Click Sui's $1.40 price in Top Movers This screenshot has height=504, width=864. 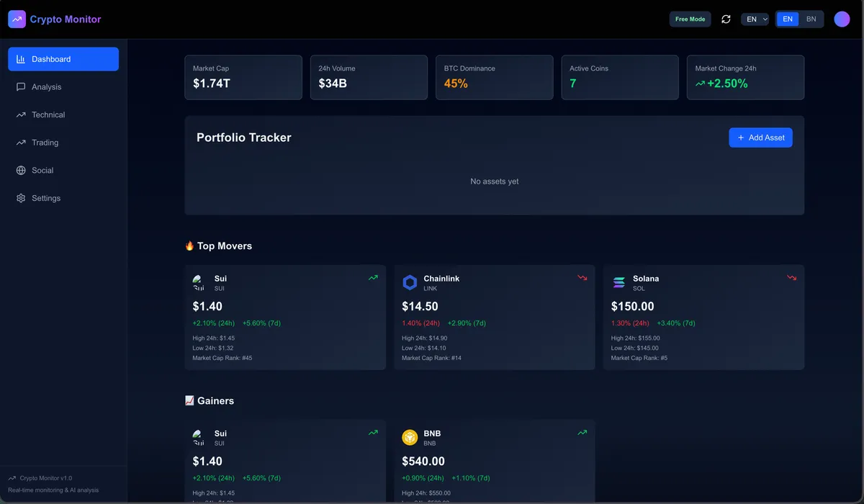(207, 307)
